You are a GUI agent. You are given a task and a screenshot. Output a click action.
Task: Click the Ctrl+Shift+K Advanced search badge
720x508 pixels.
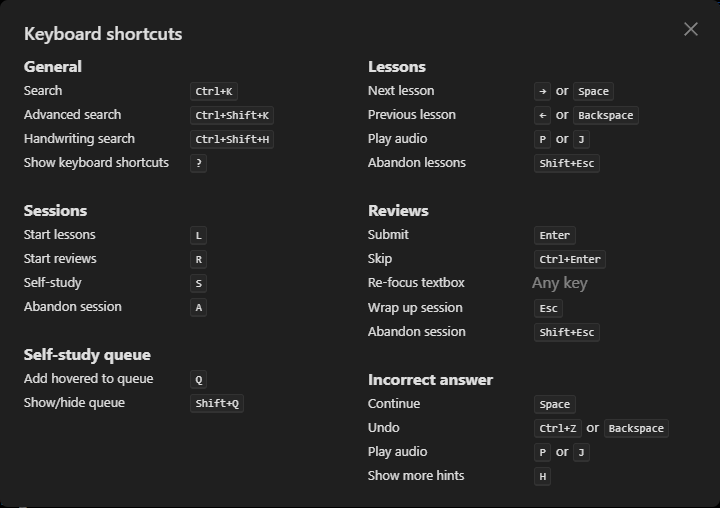pos(232,115)
